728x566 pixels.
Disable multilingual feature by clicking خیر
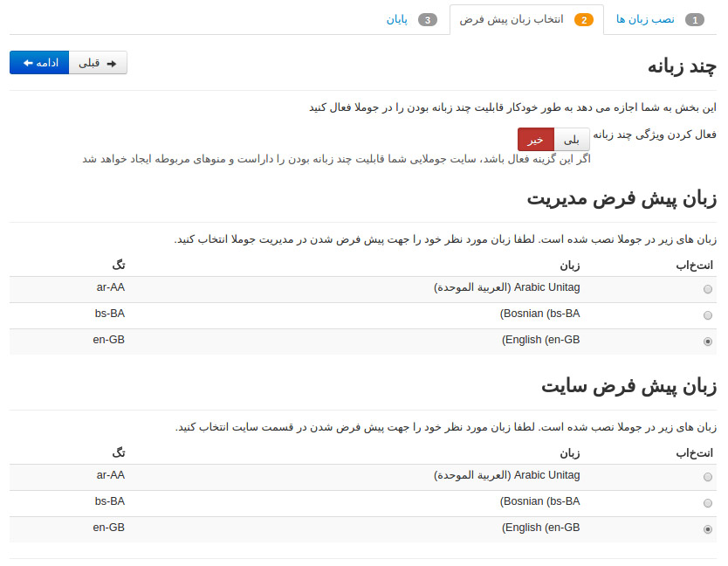(x=535, y=139)
